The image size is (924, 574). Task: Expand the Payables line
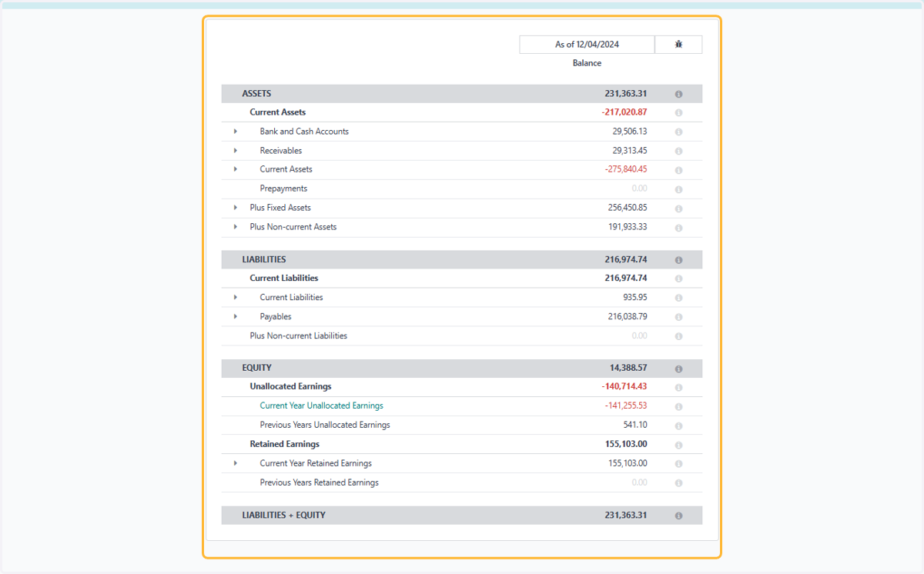[x=236, y=316]
